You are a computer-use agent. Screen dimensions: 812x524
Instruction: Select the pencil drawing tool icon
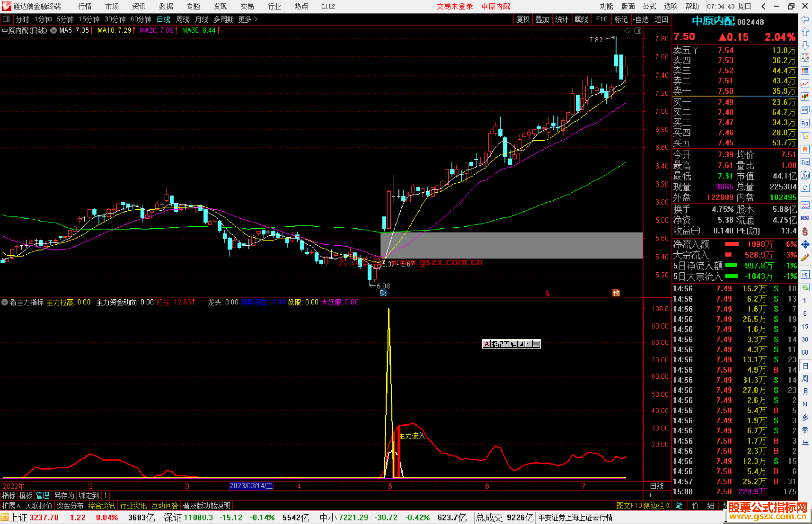[805, 257]
